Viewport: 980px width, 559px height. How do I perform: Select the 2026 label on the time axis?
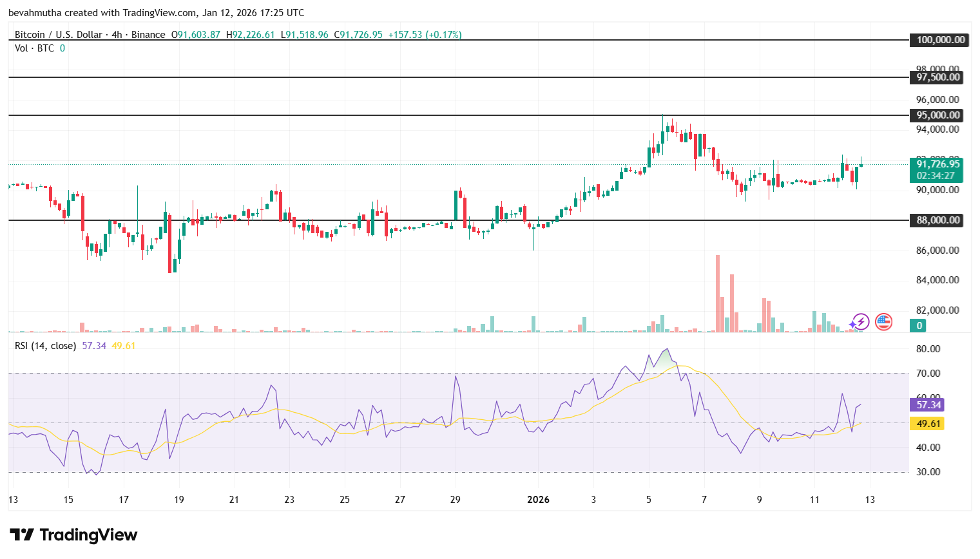tap(538, 499)
